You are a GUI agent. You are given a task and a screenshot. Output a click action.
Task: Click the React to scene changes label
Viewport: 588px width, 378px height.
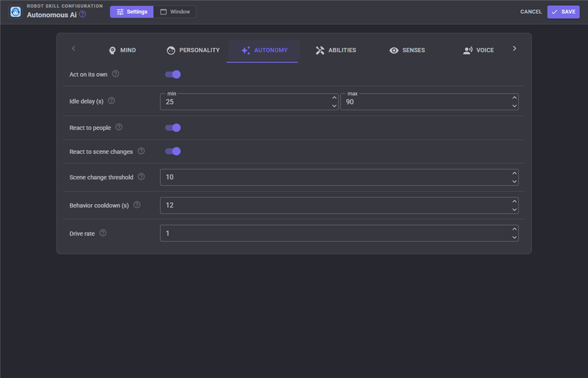(x=101, y=152)
